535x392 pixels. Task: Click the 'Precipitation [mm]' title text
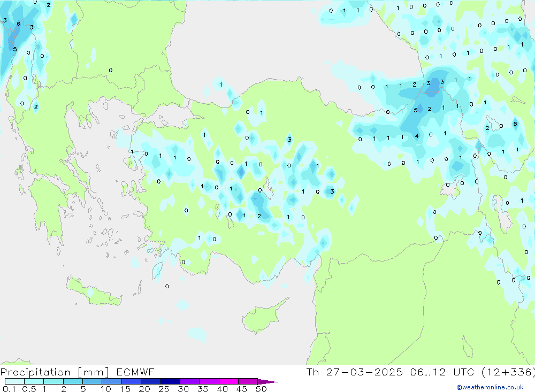(x=55, y=372)
